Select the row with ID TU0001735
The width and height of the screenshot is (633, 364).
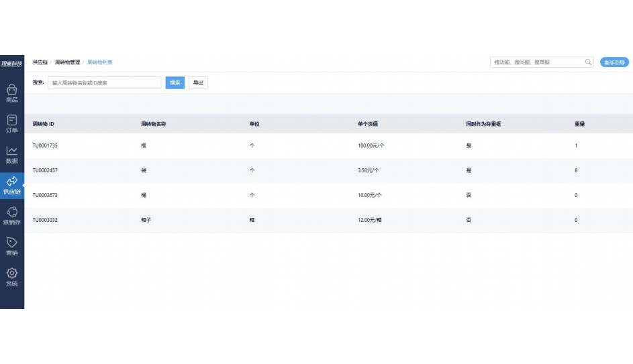[46, 145]
